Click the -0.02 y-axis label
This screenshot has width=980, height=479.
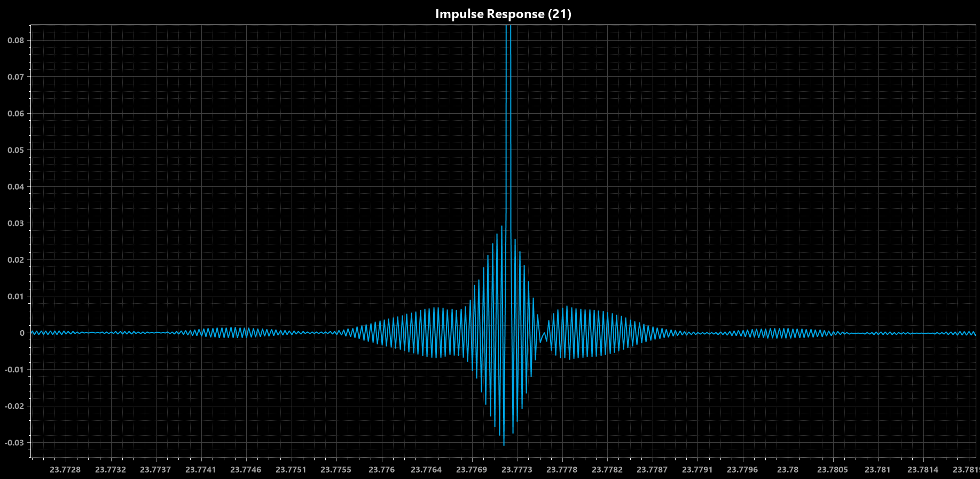tap(14, 406)
